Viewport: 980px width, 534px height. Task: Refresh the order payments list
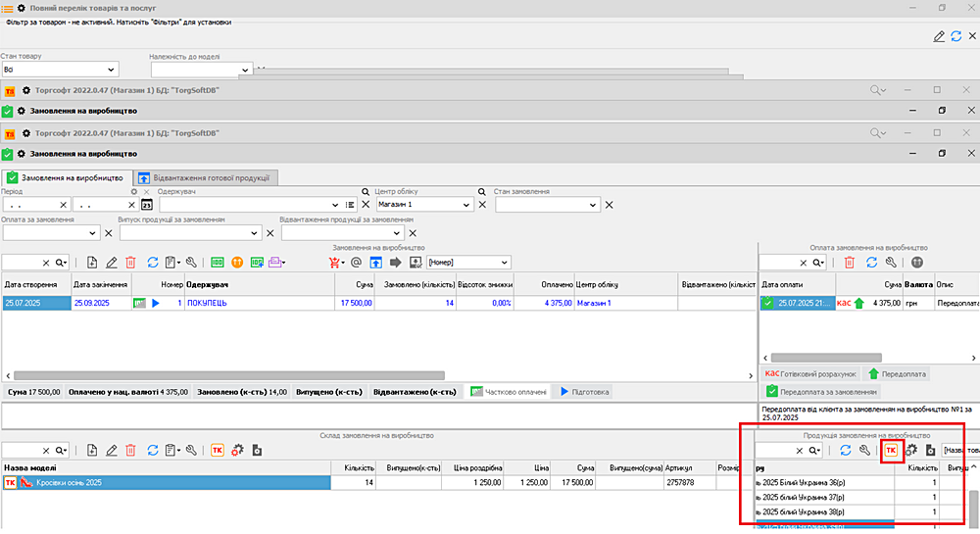click(870, 263)
